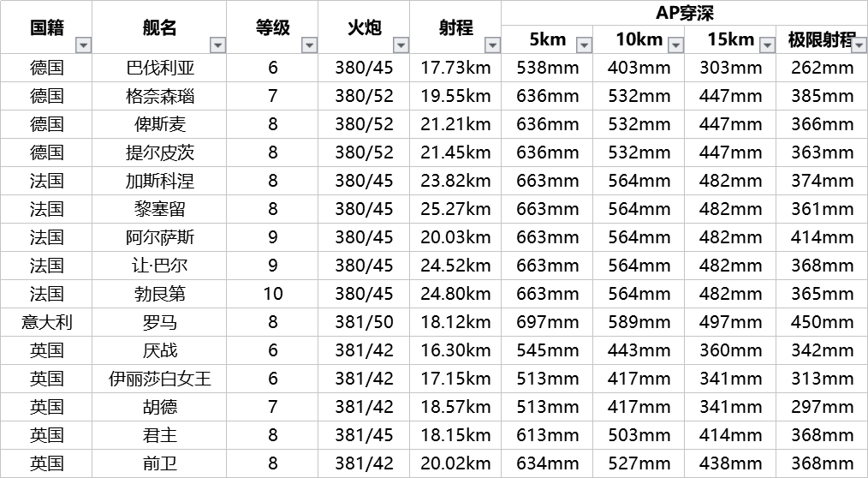Click the 伊丽莎白女王 ship name cell
Viewport: 868px width, 478px height.
pyautogui.click(x=160, y=379)
